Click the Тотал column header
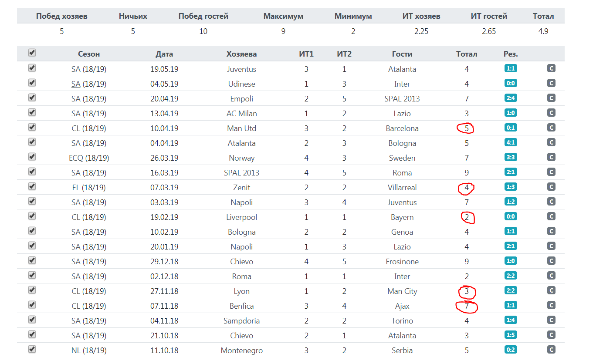Image resolution: width=603 pixels, height=364 pixels. point(467,54)
